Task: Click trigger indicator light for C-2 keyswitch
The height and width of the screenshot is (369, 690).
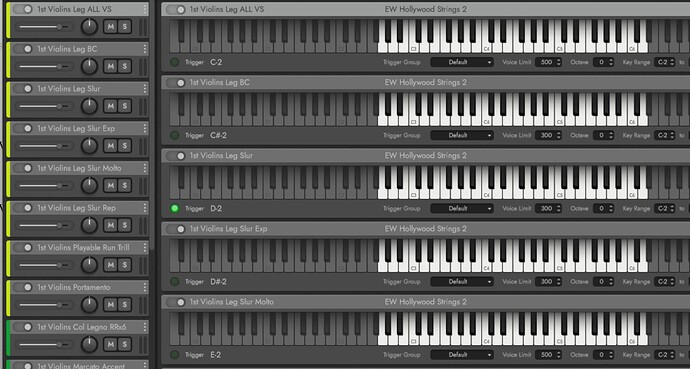Action: coord(175,62)
